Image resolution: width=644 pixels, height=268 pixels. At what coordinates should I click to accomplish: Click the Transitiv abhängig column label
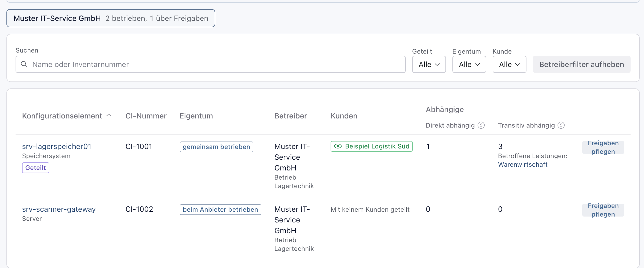click(x=526, y=125)
